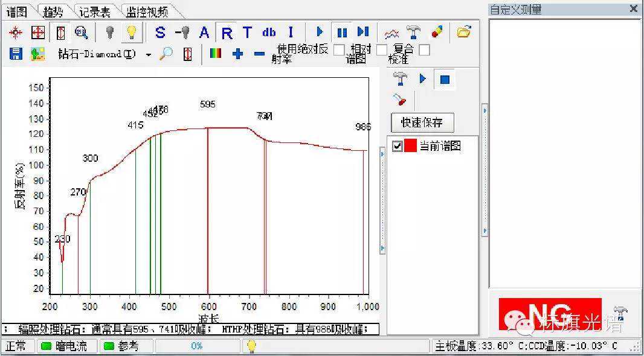
Task: Switch to T transmittance mode
Action: (247, 33)
